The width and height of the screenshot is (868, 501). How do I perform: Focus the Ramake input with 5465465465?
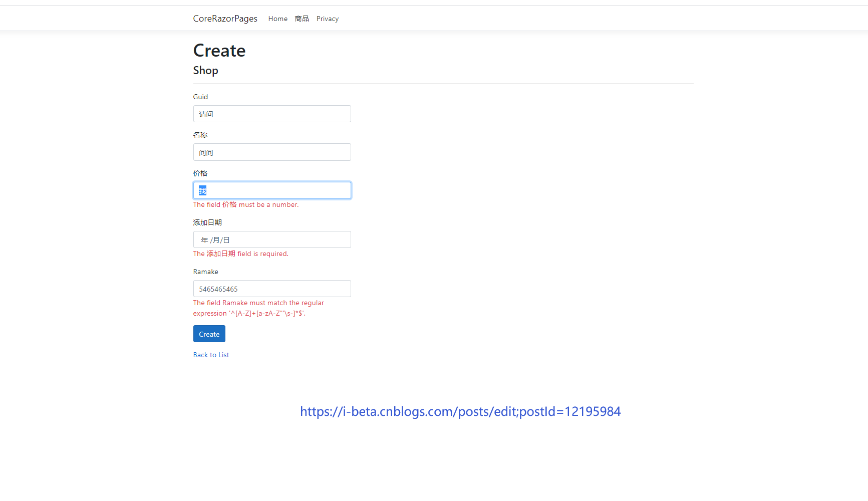[272, 289]
